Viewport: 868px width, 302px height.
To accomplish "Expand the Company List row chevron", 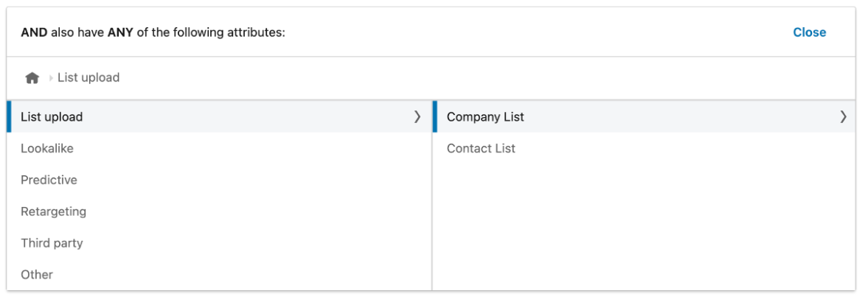I will pos(843,117).
